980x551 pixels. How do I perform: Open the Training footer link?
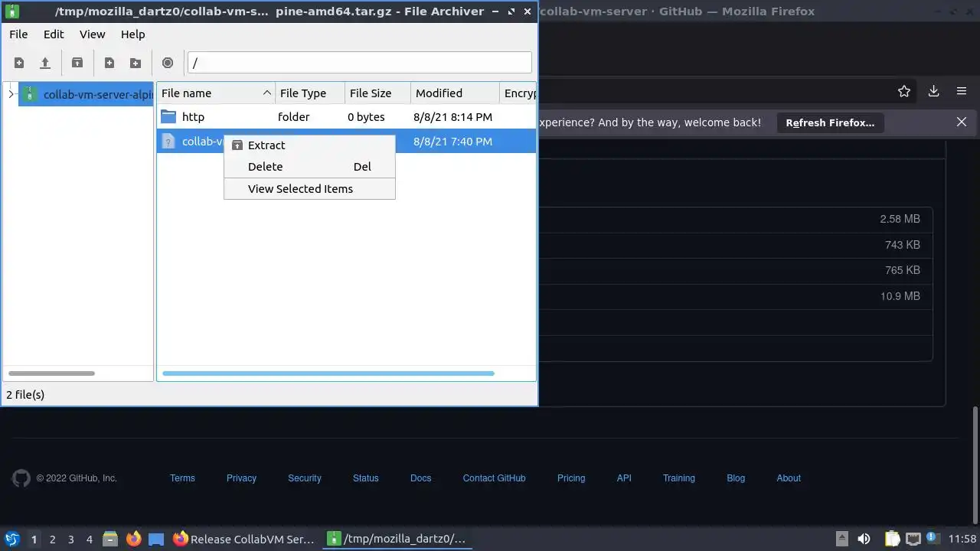[679, 478]
